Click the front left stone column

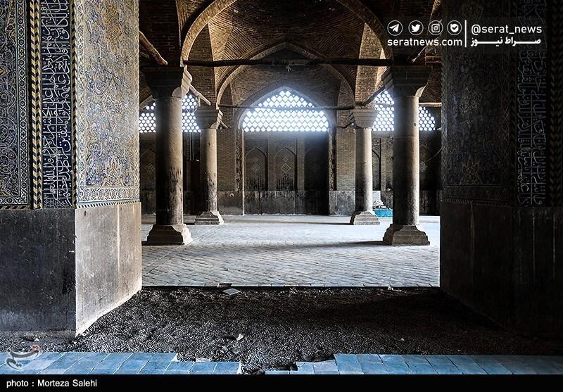click(x=168, y=162)
